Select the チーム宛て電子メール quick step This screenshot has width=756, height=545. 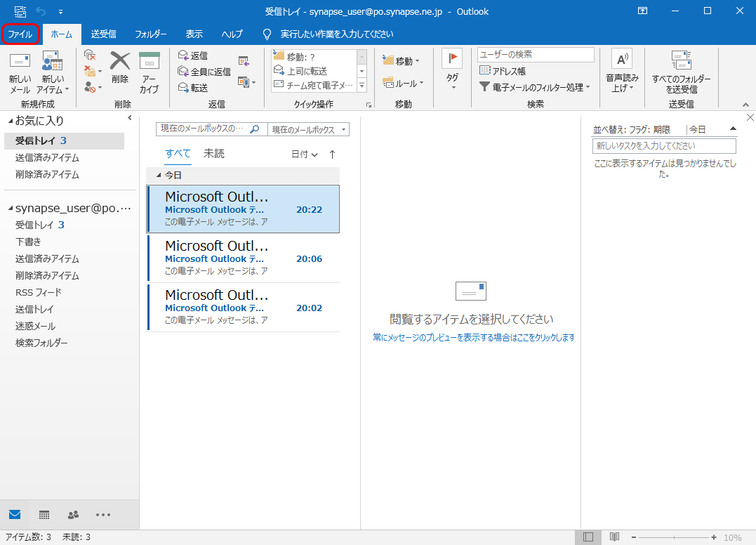pyautogui.click(x=314, y=86)
